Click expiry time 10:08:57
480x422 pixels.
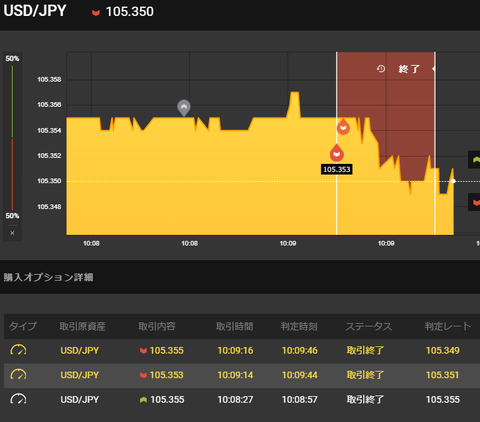[300, 399]
